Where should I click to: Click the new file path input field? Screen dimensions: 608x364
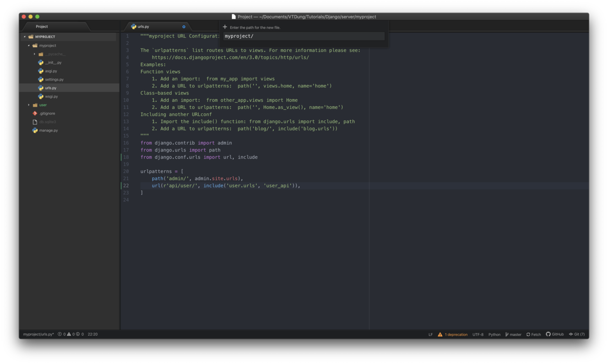click(304, 36)
